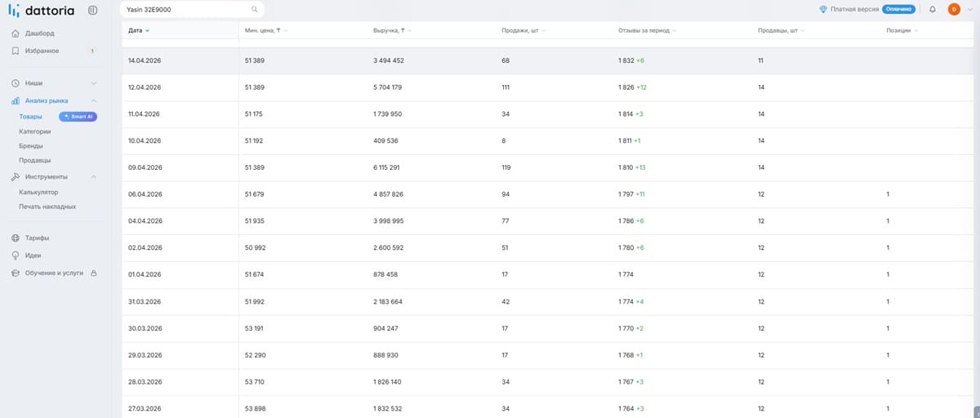Collapse the Инструменты section chevron
This screenshot has height=418, width=980.
coord(94,176)
